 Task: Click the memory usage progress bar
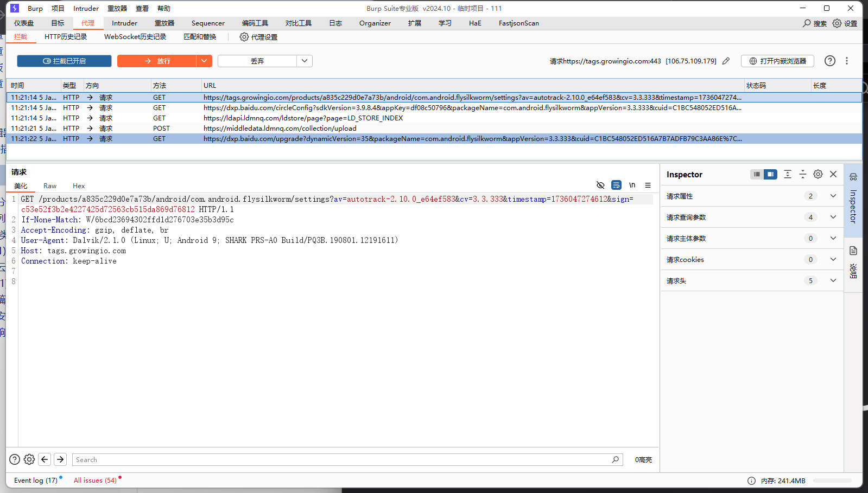[832, 481]
